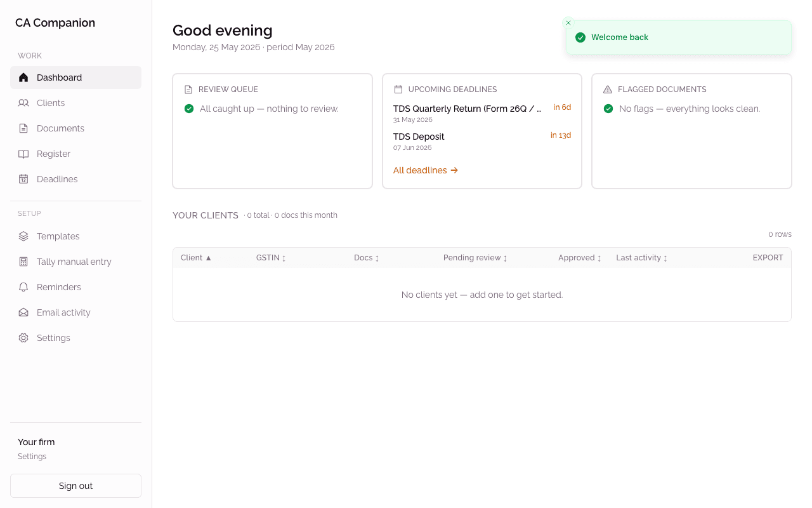Click the Dashboard home icon
This screenshot has width=812, height=508.
click(x=23, y=77)
